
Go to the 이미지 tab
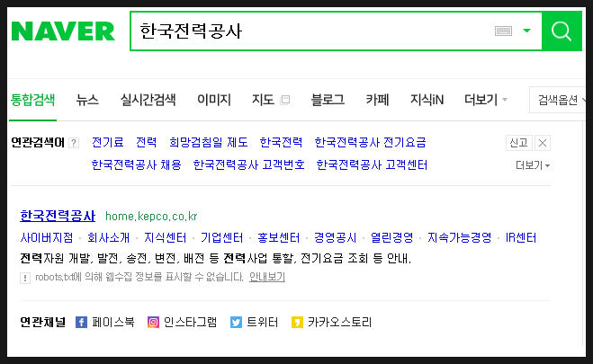click(x=214, y=100)
